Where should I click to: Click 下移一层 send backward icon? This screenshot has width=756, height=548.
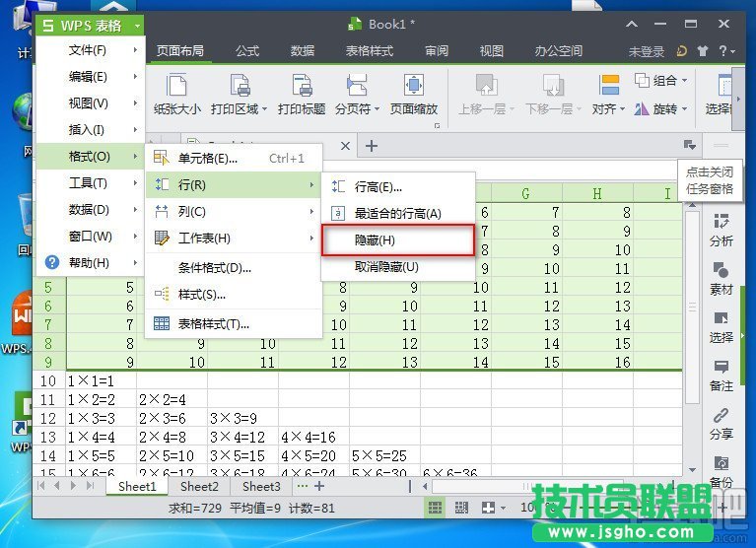pyautogui.click(x=553, y=86)
